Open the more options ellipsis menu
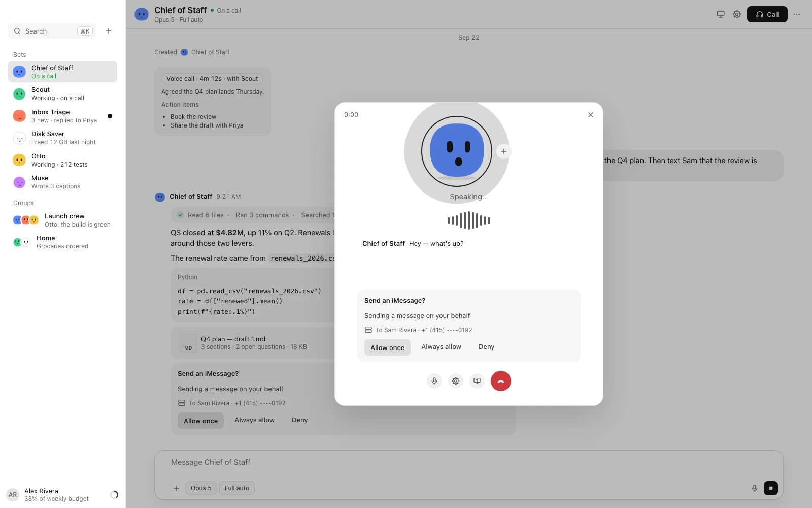This screenshot has width=812, height=508. [x=797, y=14]
